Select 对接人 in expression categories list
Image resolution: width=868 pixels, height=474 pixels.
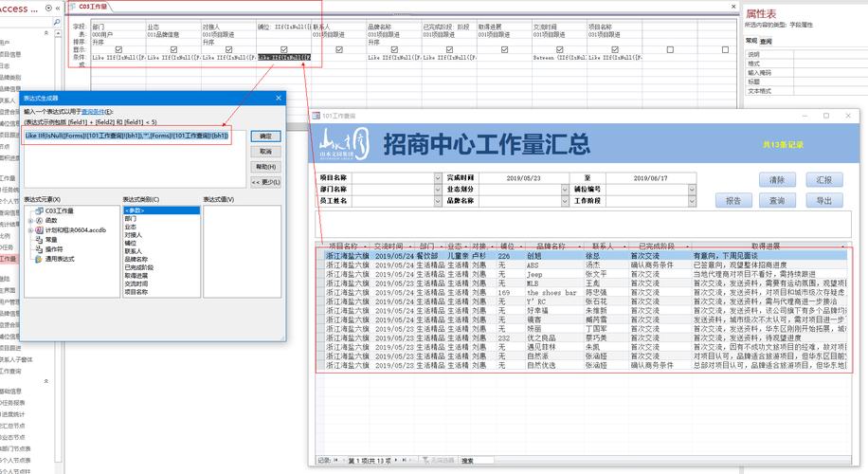pyautogui.click(x=161, y=235)
